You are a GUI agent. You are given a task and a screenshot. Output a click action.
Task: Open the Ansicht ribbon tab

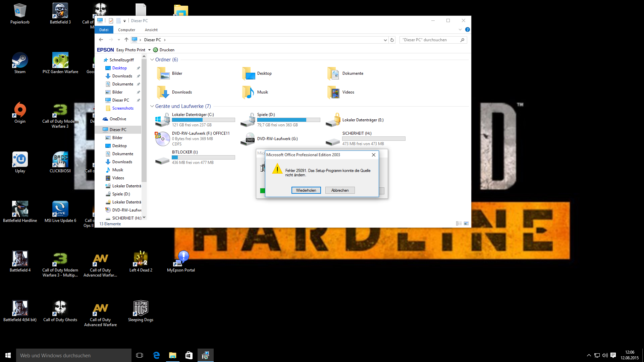[x=151, y=30]
